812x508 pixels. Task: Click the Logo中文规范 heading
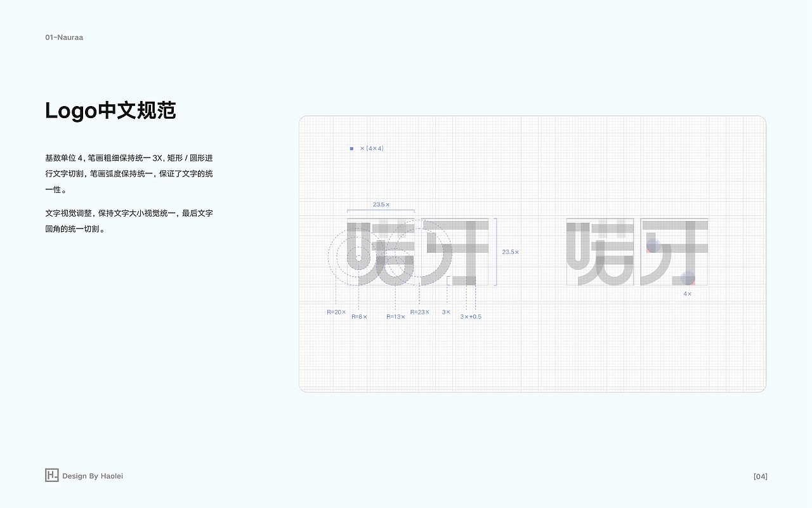pyautogui.click(x=111, y=110)
